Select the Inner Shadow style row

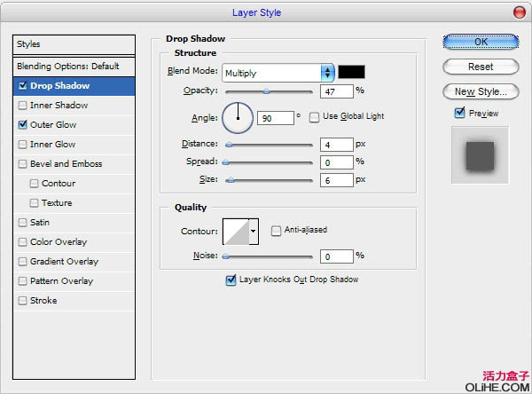click(x=74, y=106)
